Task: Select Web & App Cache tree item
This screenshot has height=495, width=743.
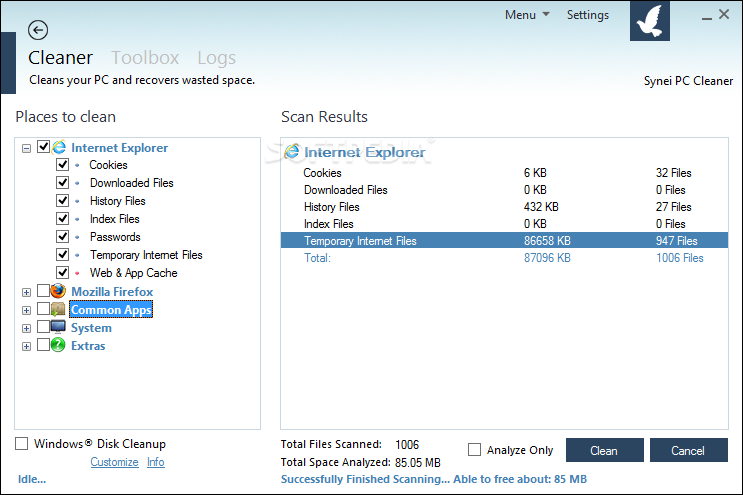Action: click(x=134, y=273)
